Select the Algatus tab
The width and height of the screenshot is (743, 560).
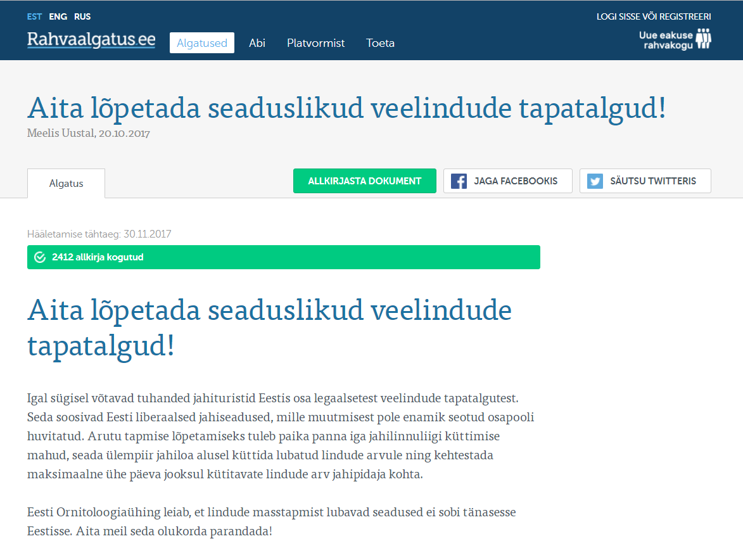pos(67,183)
